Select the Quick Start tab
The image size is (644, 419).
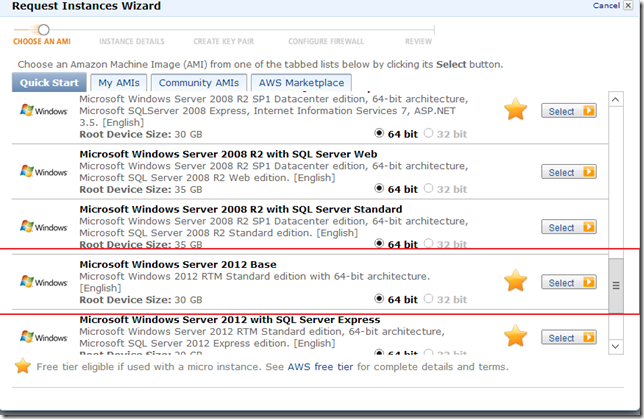(x=49, y=83)
